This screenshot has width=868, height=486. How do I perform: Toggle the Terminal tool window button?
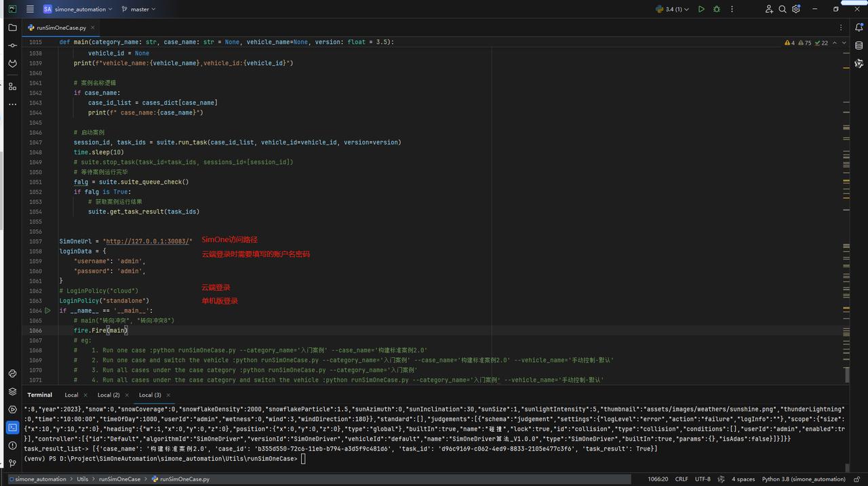tap(12, 427)
